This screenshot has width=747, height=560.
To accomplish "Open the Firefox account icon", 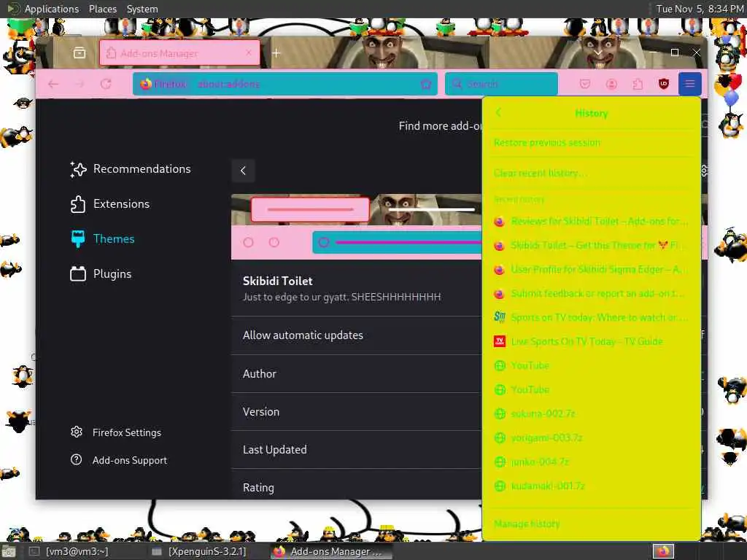I will [611, 85].
